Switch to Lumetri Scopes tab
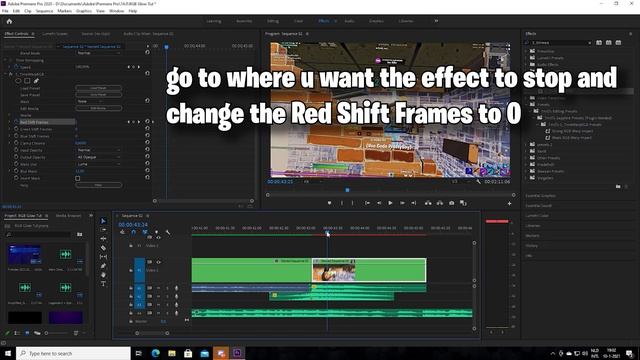 pyautogui.click(x=55, y=33)
